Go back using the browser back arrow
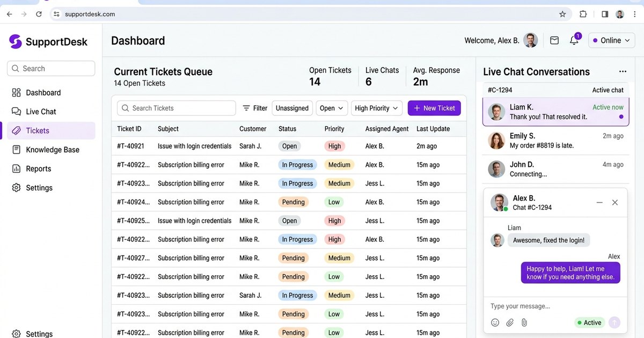Screen dimensions: 644x338 pyautogui.click(x=9, y=14)
